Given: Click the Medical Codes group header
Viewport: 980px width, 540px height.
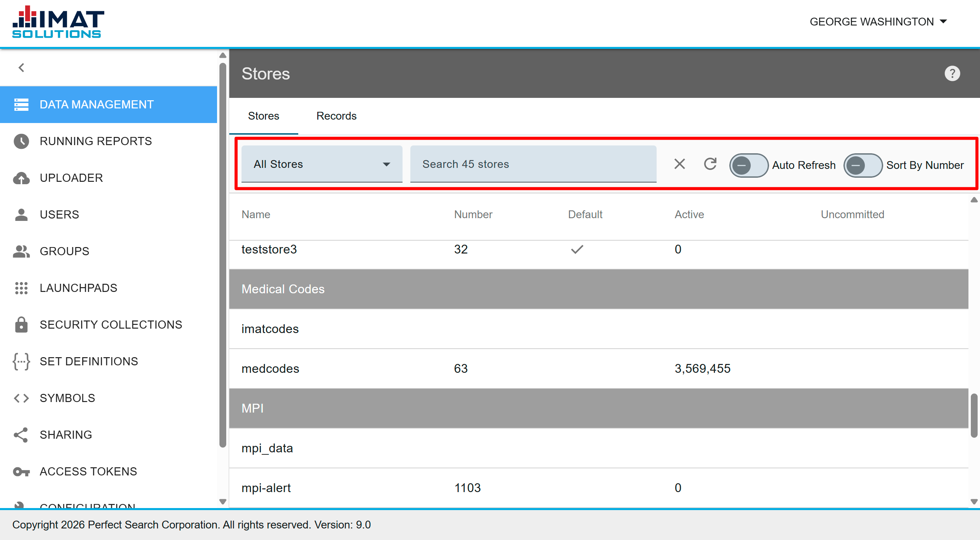Looking at the screenshot, I should [x=599, y=289].
